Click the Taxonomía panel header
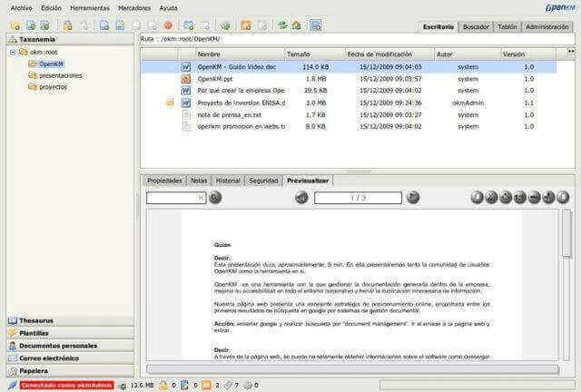Screen dimensions: 581x392 (x=70, y=39)
